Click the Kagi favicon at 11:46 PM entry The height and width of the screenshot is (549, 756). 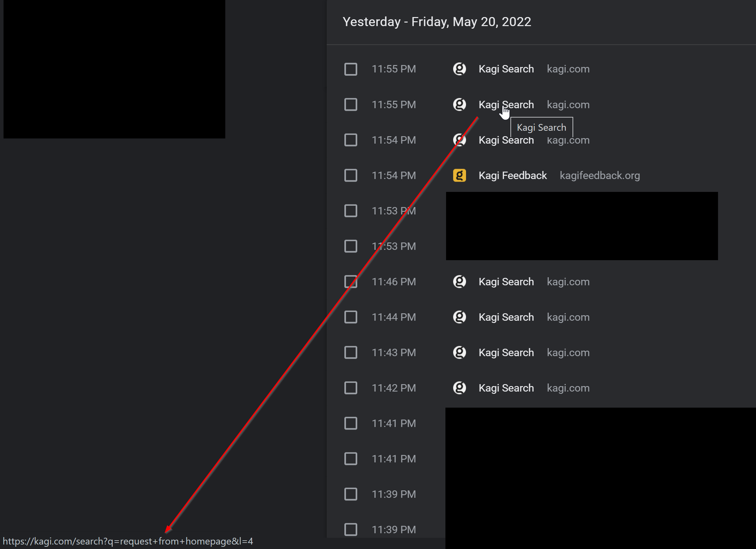(x=459, y=281)
